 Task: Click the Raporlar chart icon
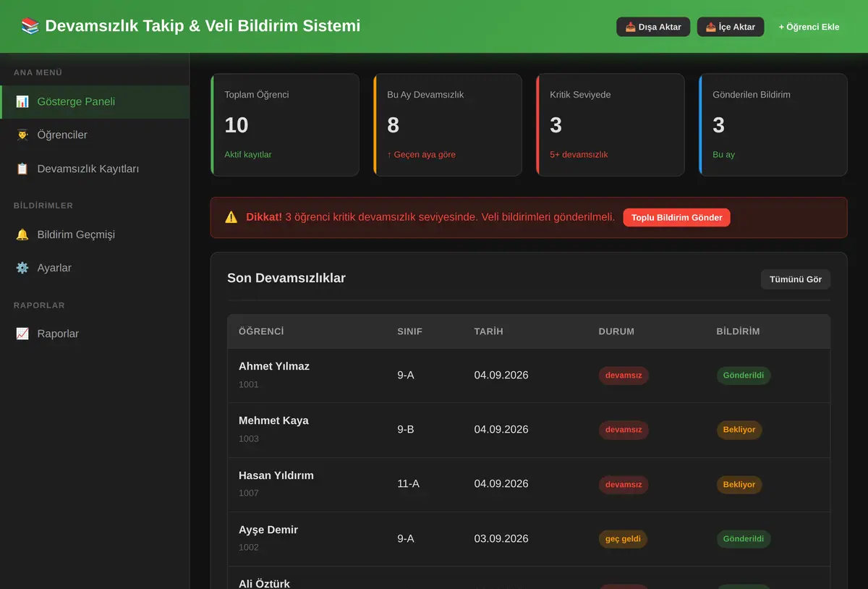(22, 334)
